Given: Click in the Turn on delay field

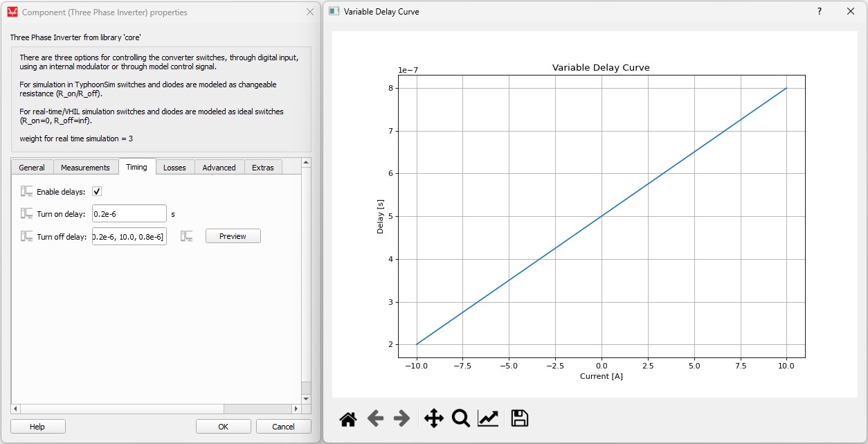Looking at the screenshot, I should [129, 214].
